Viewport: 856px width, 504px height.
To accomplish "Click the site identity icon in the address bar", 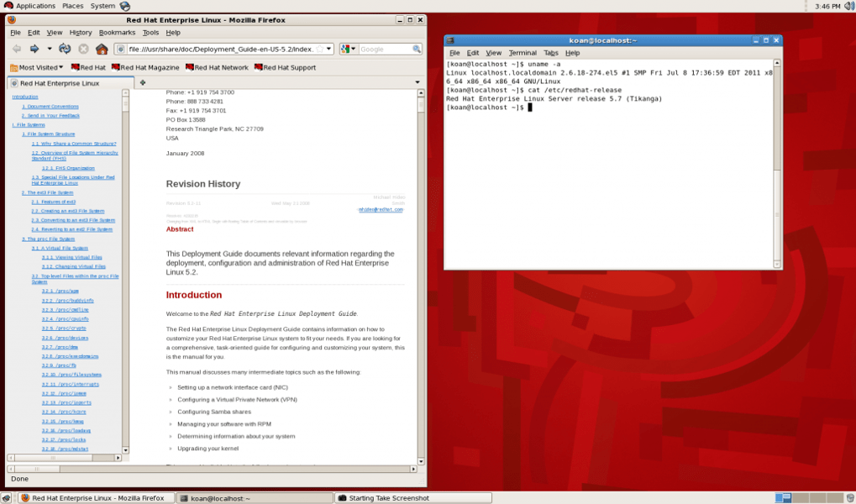I will point(121,50).
